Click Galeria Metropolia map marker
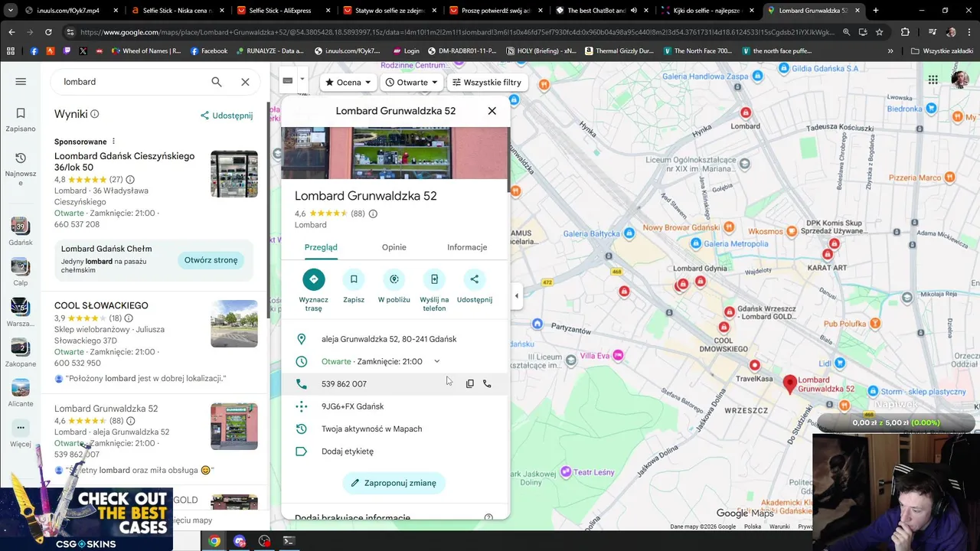This screenshot has height=551, width=980. coord(695,243)
